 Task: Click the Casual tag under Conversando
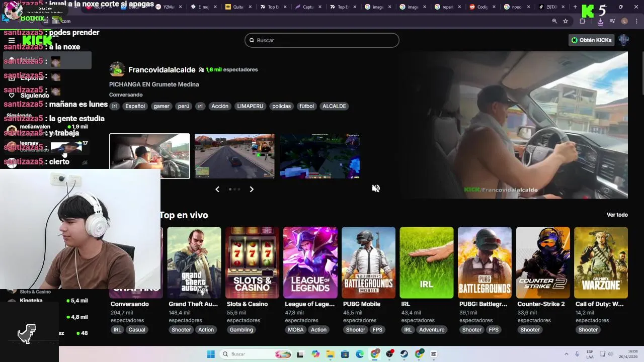coord(137,330)
